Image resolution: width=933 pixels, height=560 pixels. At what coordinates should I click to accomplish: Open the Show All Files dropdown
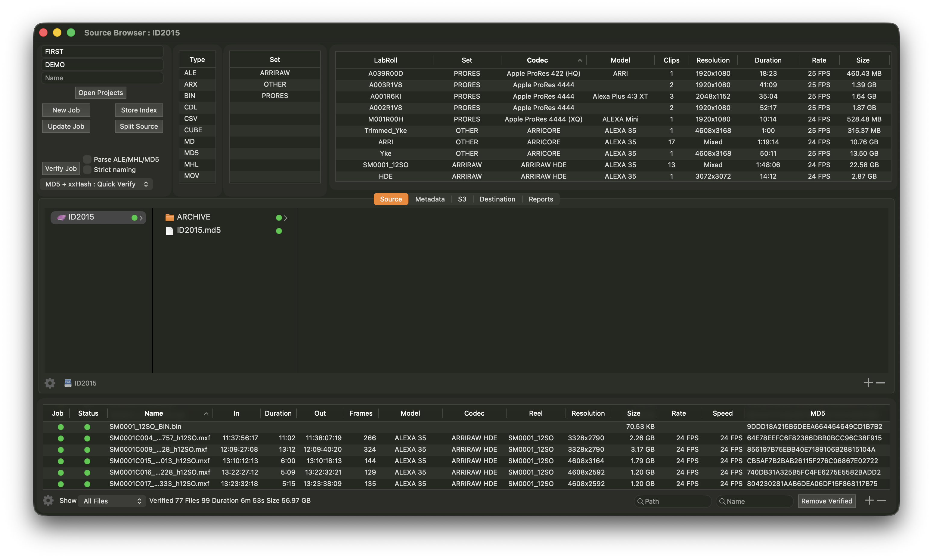112,501
